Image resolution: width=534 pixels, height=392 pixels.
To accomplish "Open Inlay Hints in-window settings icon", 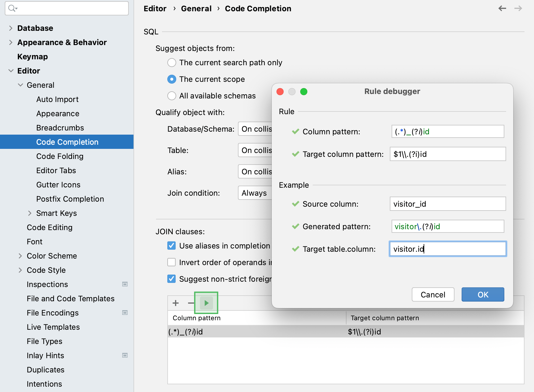I will coord(125,355).
